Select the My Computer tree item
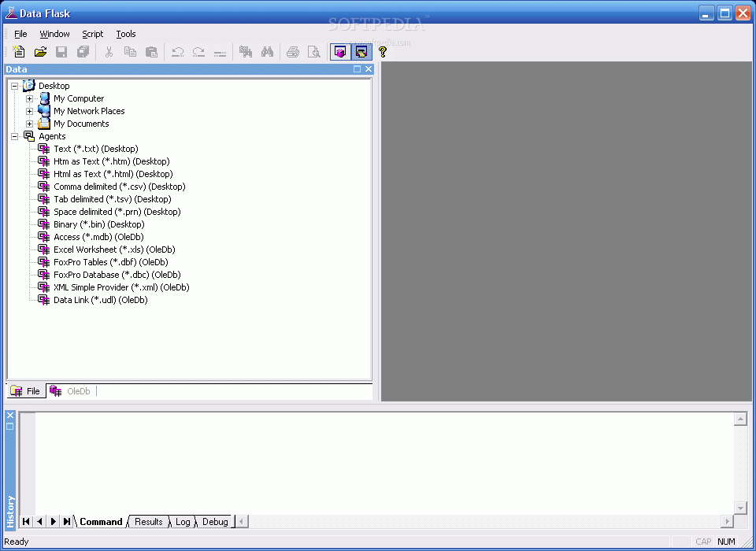Viewport: 756px width, 551px height. tap(79, 98)
